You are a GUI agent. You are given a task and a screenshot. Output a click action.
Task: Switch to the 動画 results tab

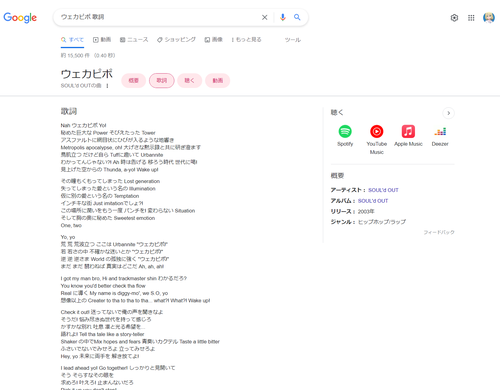(x=102, y=40)
